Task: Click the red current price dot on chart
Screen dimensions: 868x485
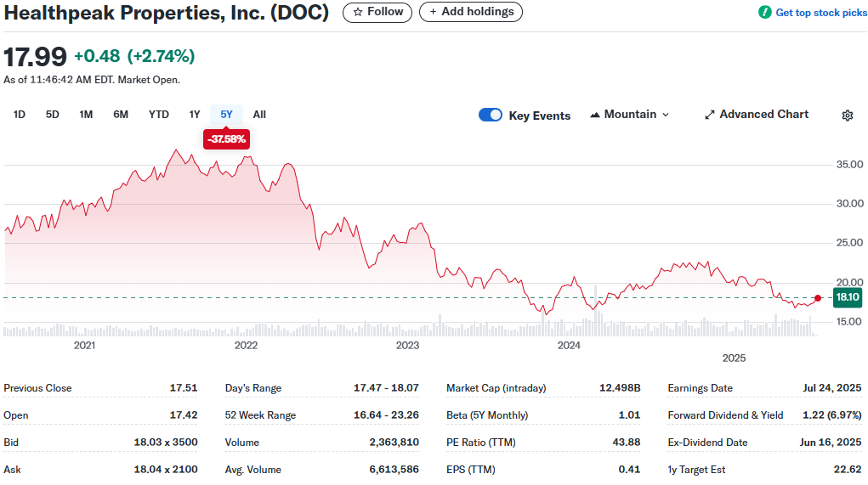Action: coord(818,298)
